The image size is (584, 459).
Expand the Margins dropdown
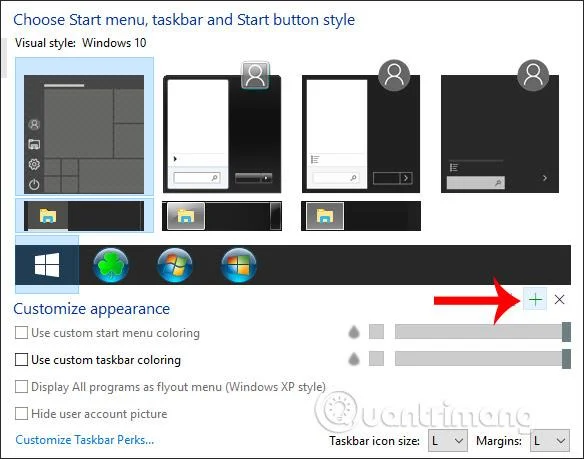pyautogui.click(x=550, y=441)
